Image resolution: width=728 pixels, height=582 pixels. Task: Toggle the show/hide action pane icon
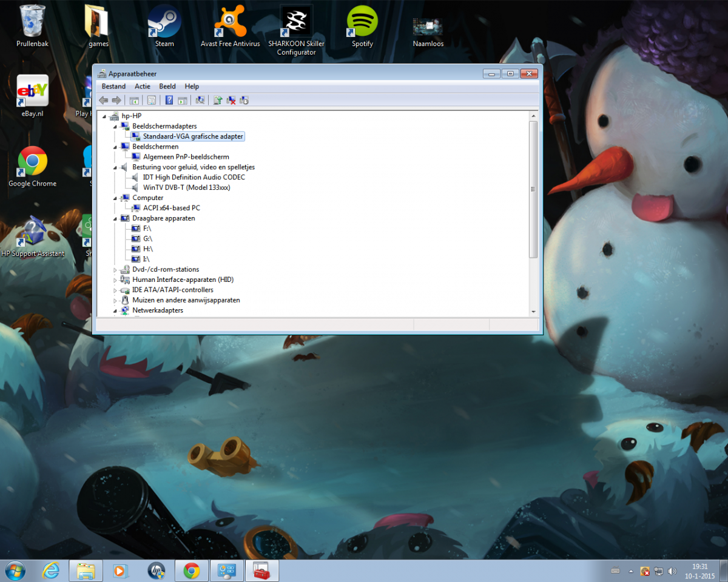[x=182, y=100]
